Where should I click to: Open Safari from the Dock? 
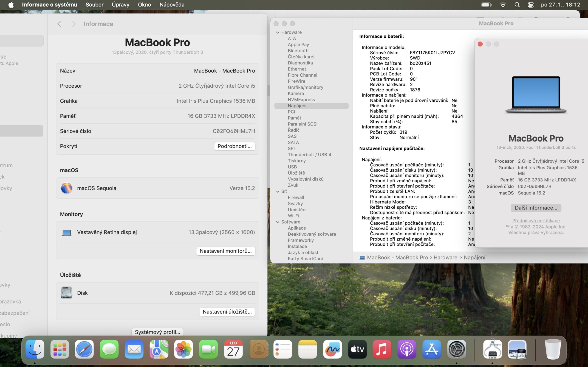coord(84,349)
